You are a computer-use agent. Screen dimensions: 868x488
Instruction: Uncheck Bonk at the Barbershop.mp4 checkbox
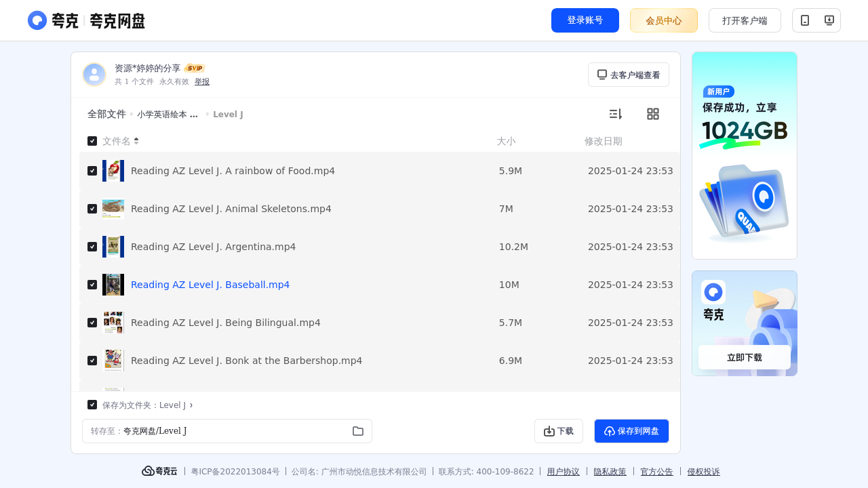coord(92,361)
